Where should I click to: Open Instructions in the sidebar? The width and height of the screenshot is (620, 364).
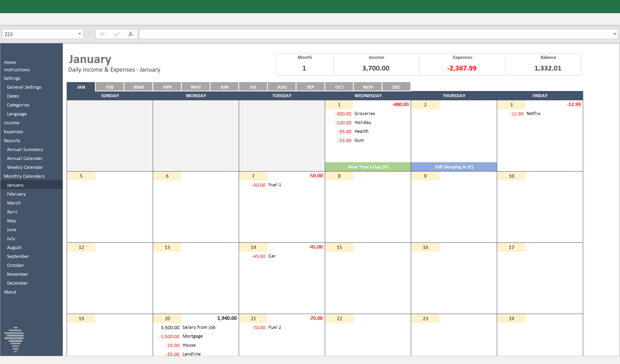coord(17,70)
